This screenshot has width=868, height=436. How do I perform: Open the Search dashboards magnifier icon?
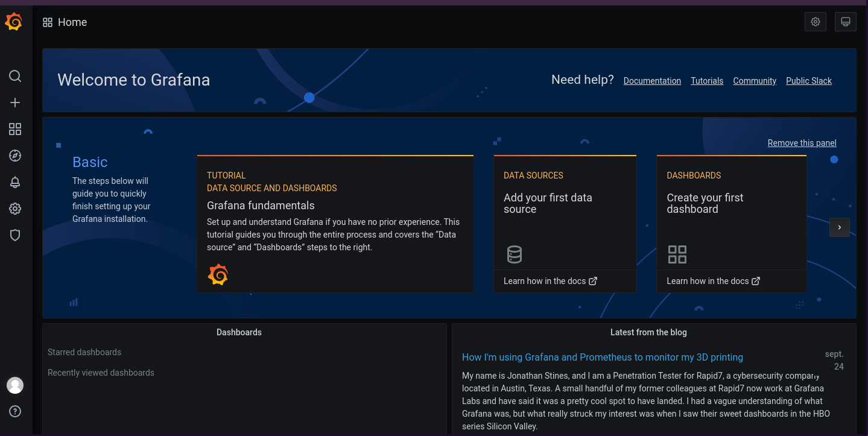pos(15,76)
